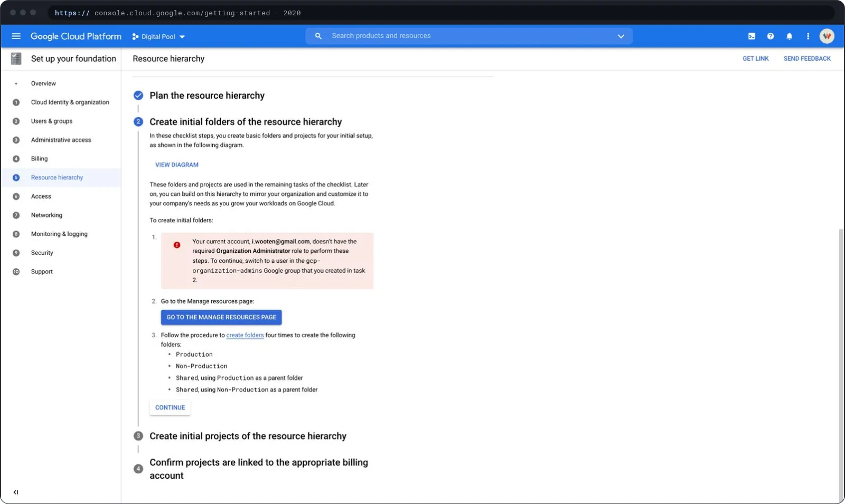
Task: Expand Confirm projects are linked to billing account
Action: coord(259,469)
